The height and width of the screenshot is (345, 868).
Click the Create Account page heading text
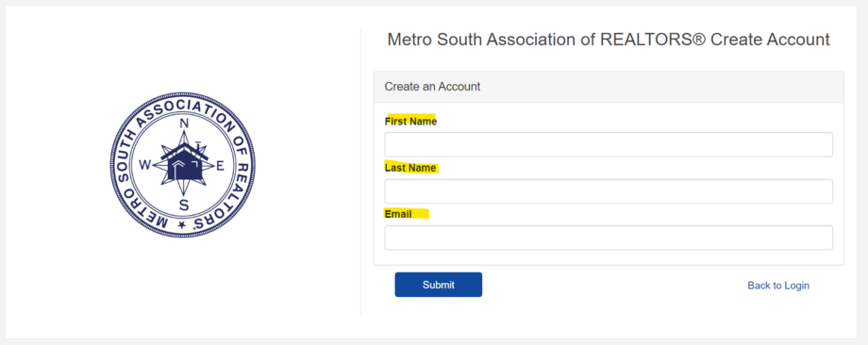(609, 40)
